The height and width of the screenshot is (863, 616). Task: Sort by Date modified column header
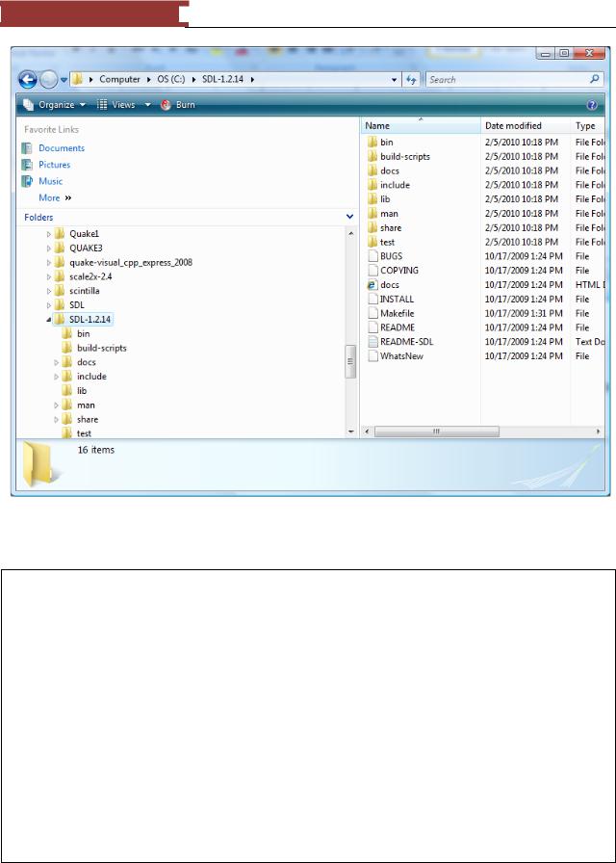(526, 126)
